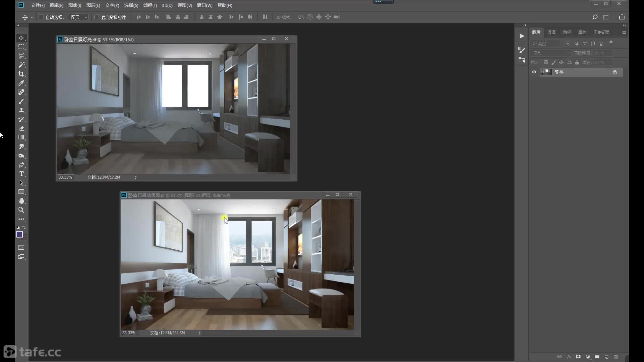Unlock the 背景 layer lock icon

pos(615,72)
